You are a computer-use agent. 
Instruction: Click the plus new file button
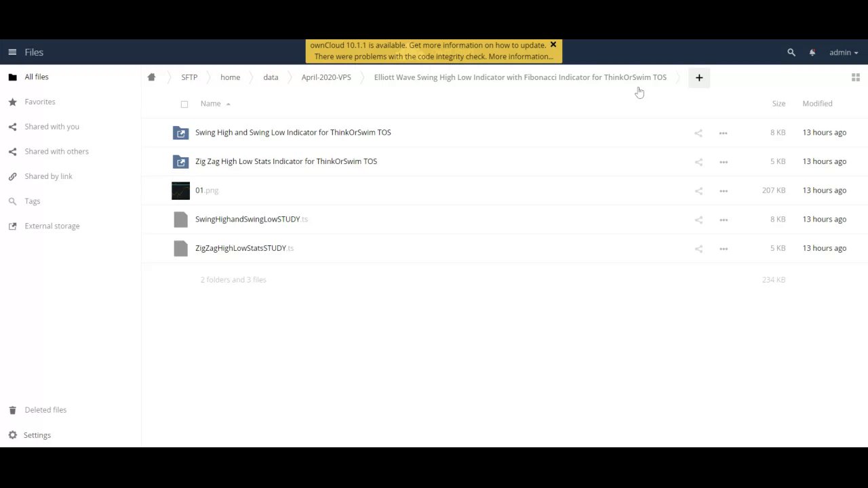(x=699, y=77)
